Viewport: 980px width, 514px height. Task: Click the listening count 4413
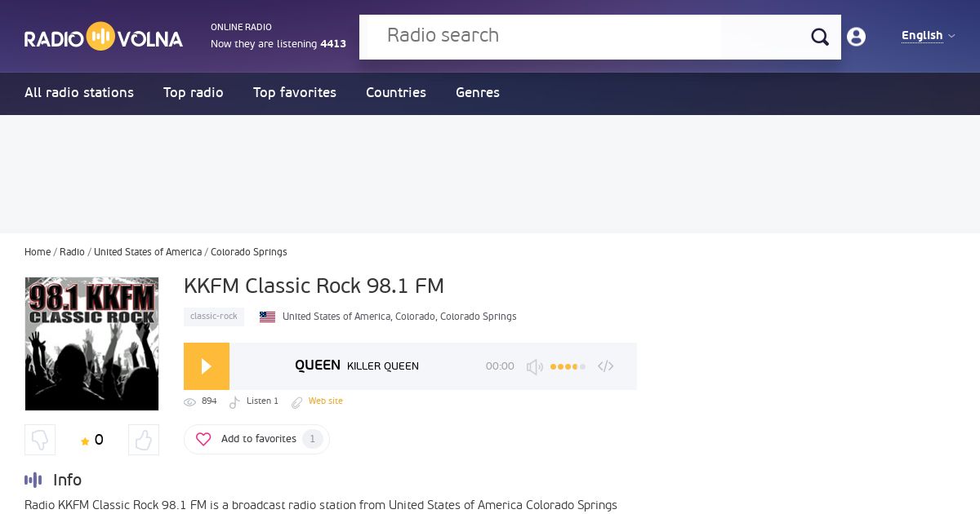tap(333, 44)
